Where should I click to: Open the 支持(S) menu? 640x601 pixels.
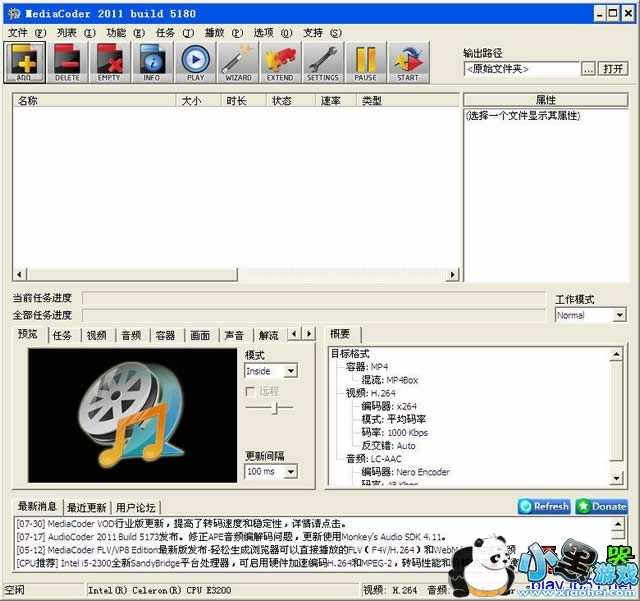[x=322, y=33]
